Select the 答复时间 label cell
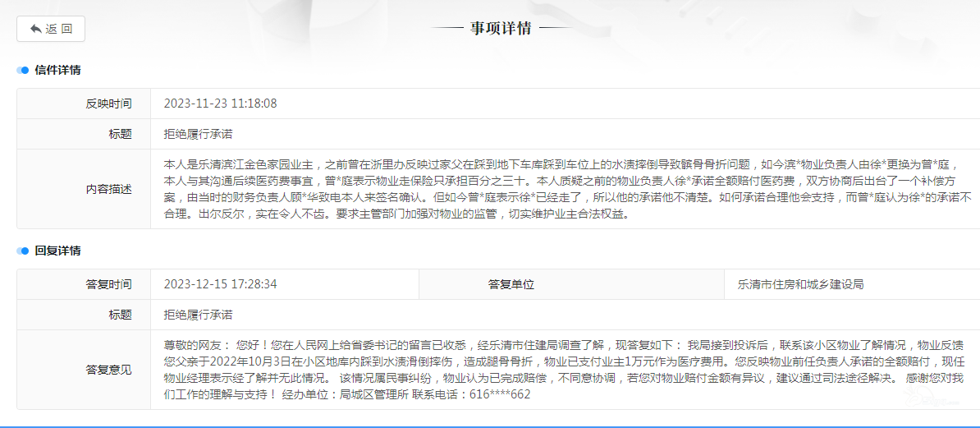Image resolution: width=980 pixels, height=428 pixels. pos(84,284)
